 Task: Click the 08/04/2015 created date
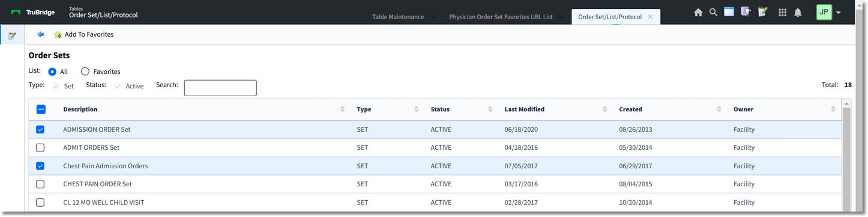click(x=636, y=184)
